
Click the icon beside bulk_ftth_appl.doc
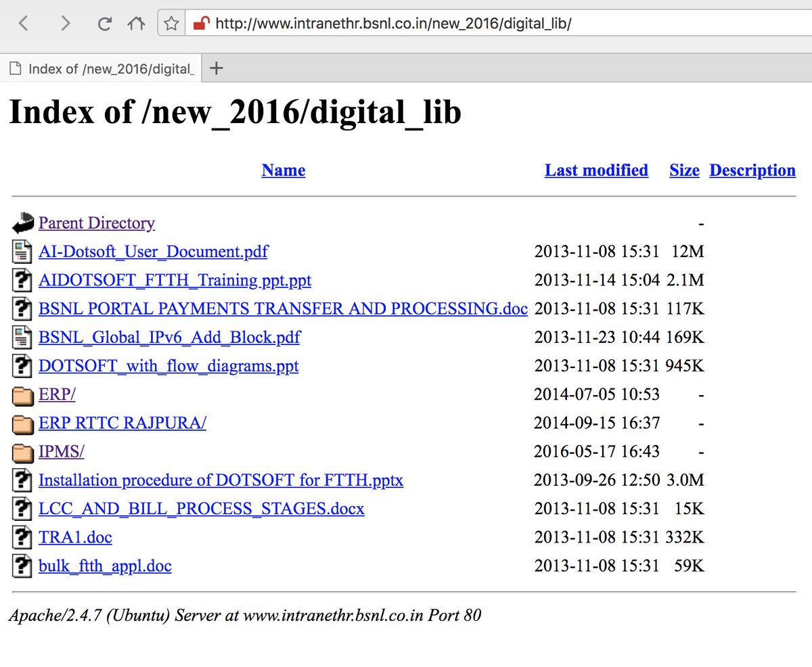22,566
